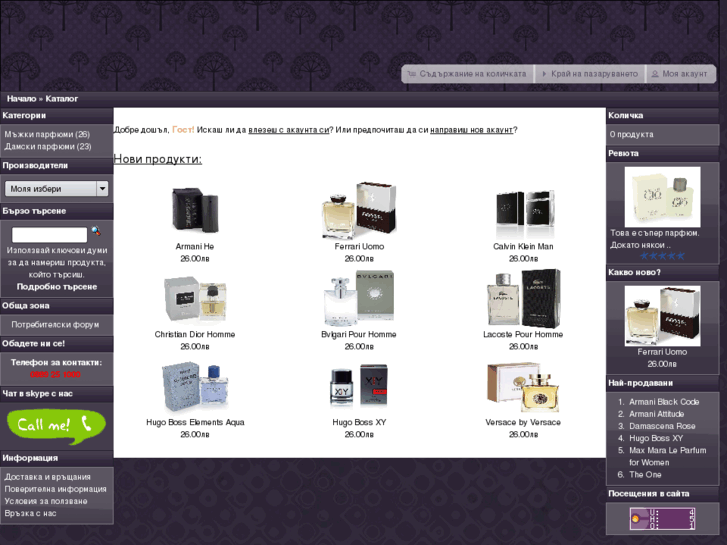Screen dimensions: 727x545
Task: Open Versace by Versace product image
Action: (x=523, y=387)
